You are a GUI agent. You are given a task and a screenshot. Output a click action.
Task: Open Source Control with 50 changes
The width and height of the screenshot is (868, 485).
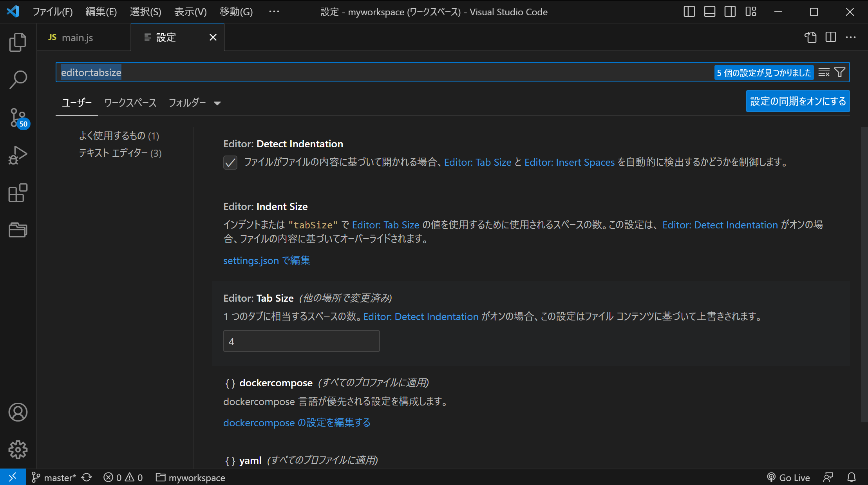(18, 118)
